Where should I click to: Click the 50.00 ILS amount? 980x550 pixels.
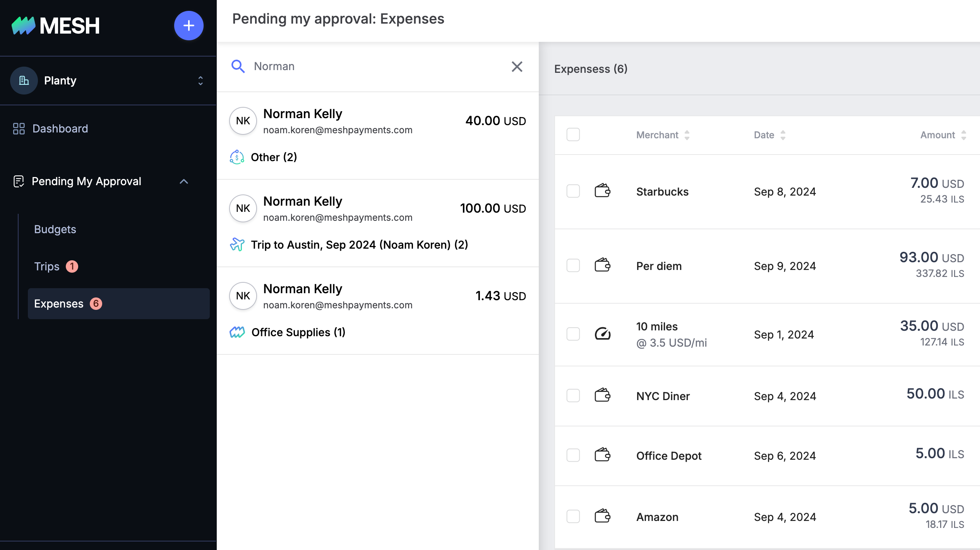point(935,394)
